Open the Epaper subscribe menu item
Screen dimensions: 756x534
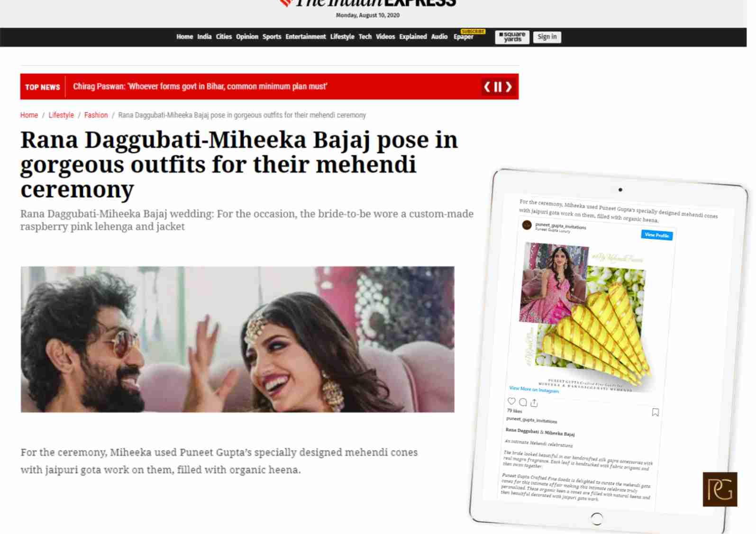coord(463,37)
